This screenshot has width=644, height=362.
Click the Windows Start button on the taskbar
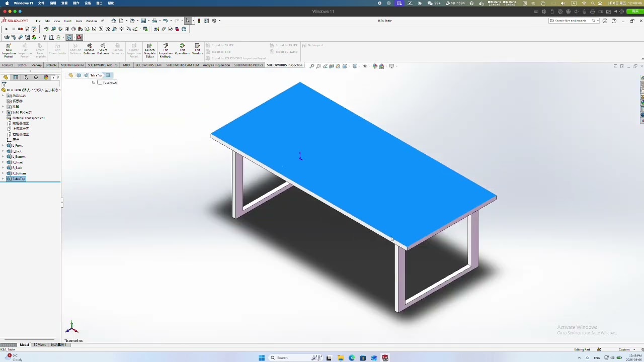click(x=262, y=358)
